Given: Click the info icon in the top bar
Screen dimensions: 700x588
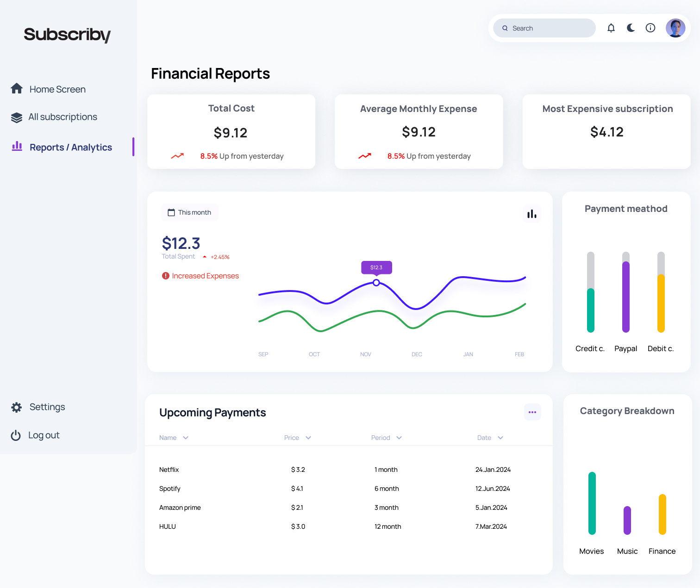Looking at the screenshot, I should [x=650, y=28].
